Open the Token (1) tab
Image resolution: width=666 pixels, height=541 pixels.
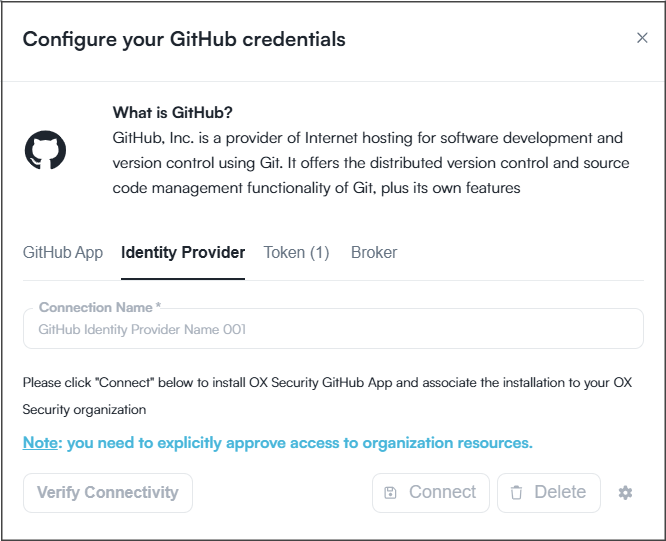tap(296, 252)
